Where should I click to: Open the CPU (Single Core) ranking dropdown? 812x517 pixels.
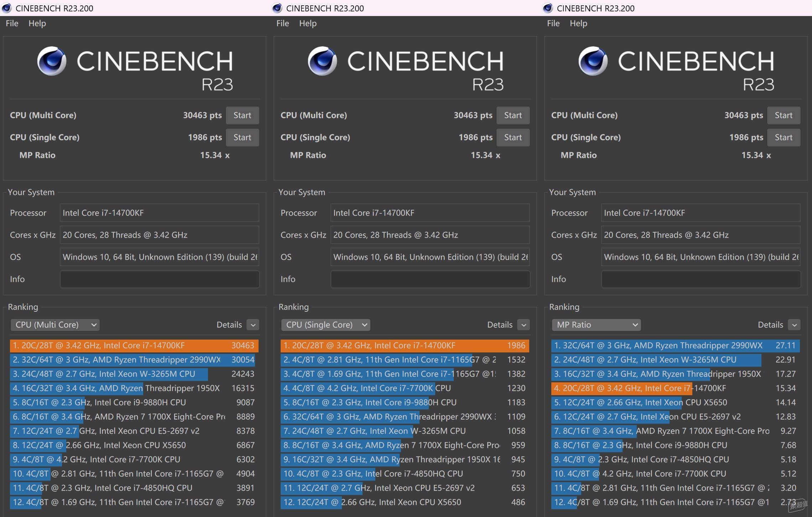[326, 325]
